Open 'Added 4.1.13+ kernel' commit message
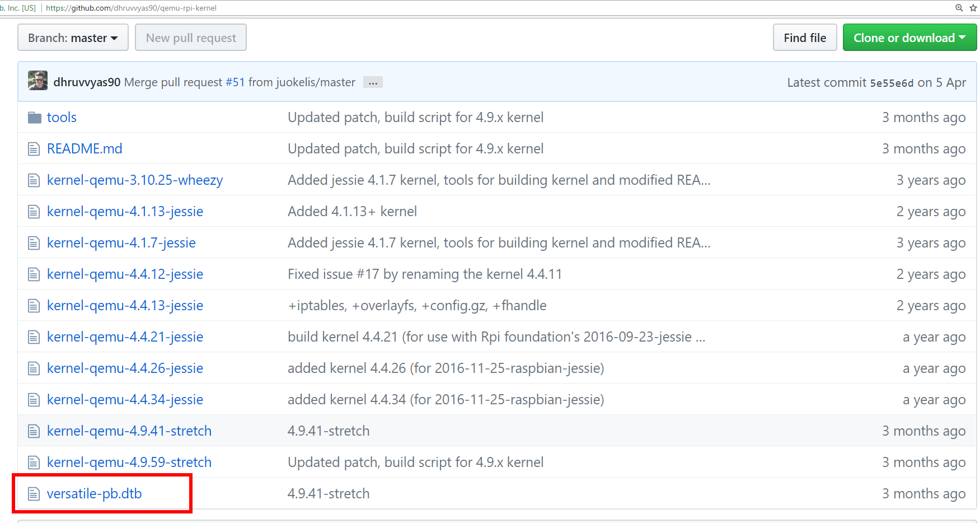 coord(352,211)
